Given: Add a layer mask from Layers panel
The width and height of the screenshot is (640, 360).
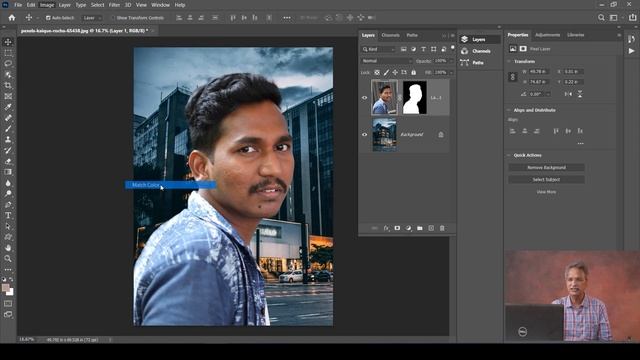Looking at the screenshot, I should point(397,228).
